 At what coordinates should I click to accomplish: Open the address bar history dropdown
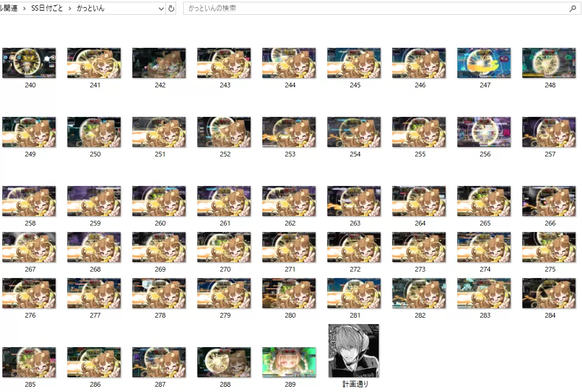coord(161,8)
